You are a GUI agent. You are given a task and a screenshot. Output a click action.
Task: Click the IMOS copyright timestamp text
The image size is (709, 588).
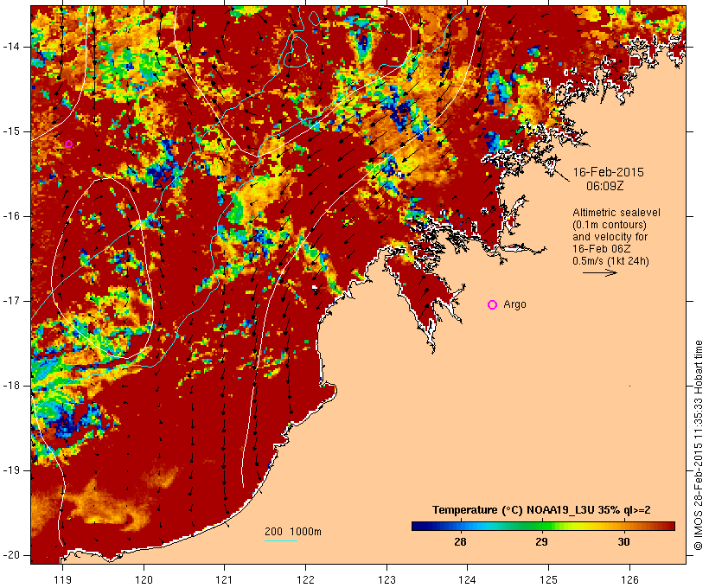698,445
